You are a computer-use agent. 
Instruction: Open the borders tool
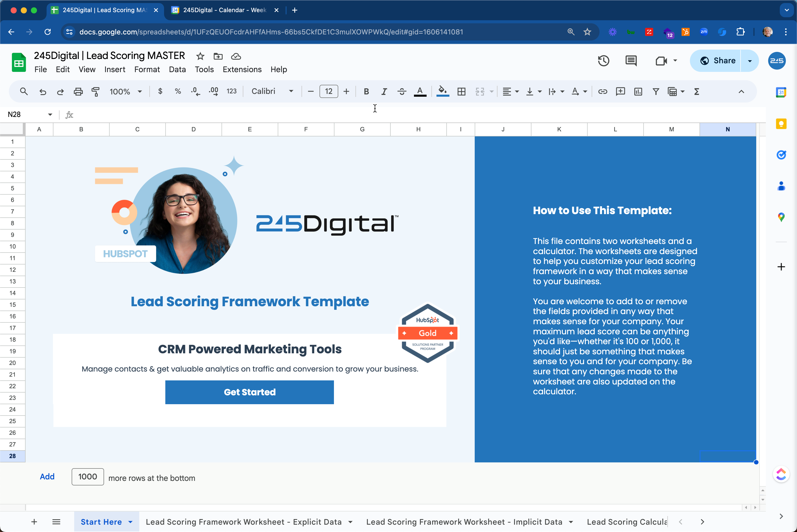click(x=462, y=92)
